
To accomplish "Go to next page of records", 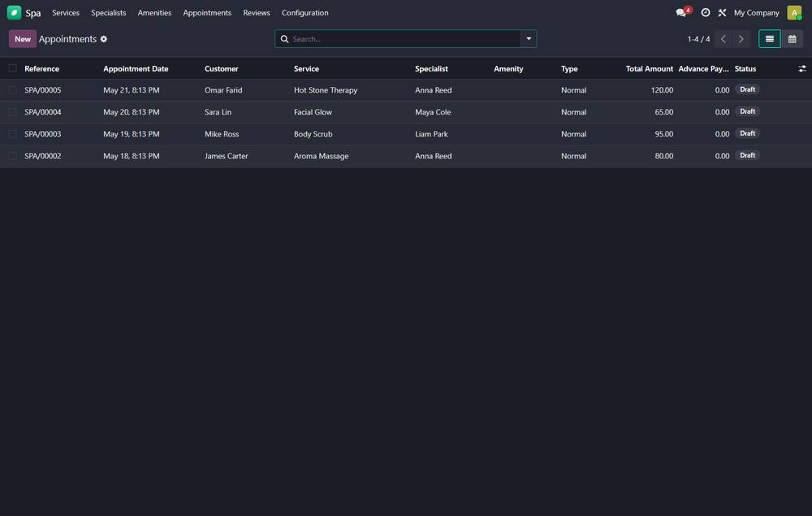I will 741,39.
